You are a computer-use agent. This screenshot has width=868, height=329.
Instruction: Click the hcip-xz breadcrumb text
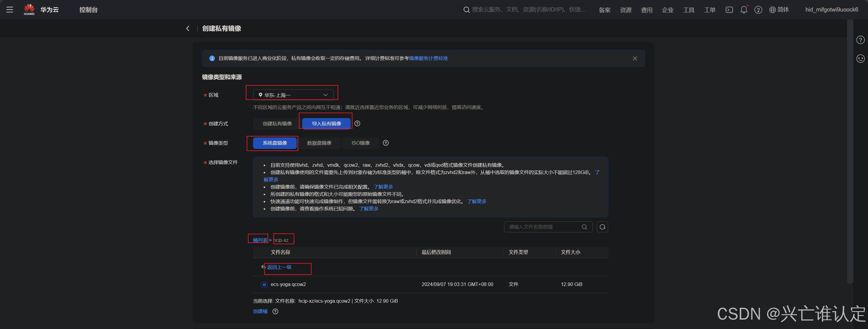281,240
